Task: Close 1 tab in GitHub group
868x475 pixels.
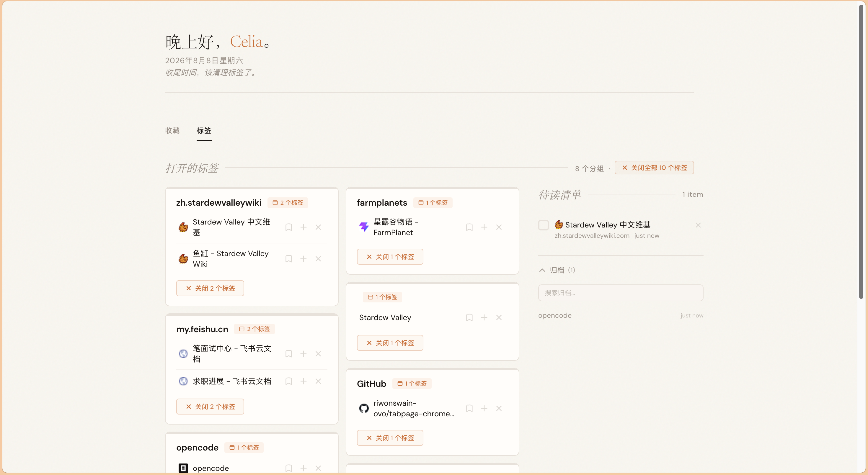Action: click(390, 438)
